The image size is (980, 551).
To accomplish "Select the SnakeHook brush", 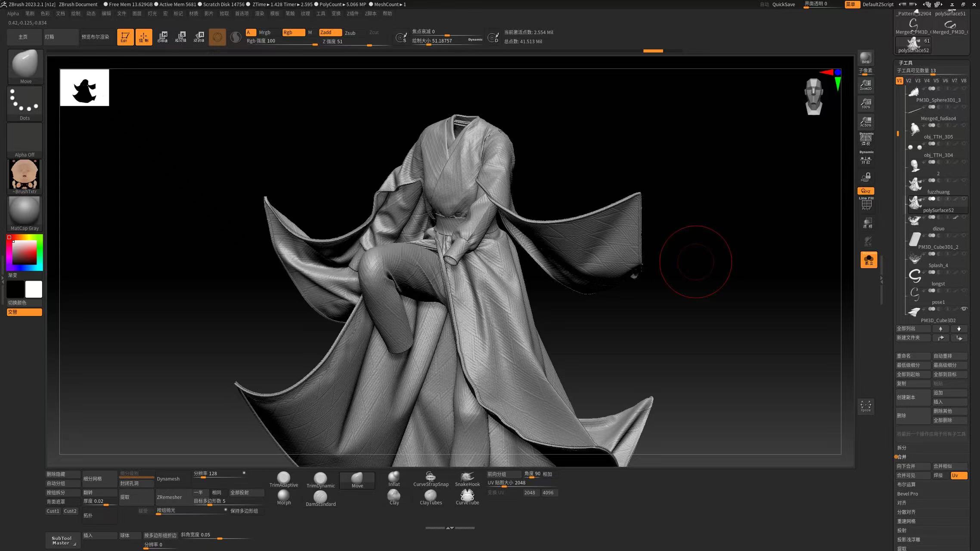I will click(467, 478).
